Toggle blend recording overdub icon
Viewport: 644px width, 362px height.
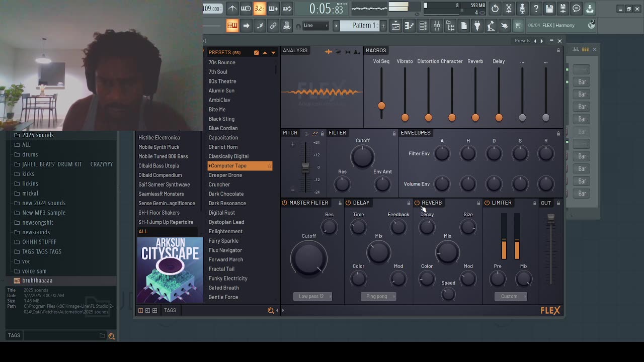[x=273, y=8]
